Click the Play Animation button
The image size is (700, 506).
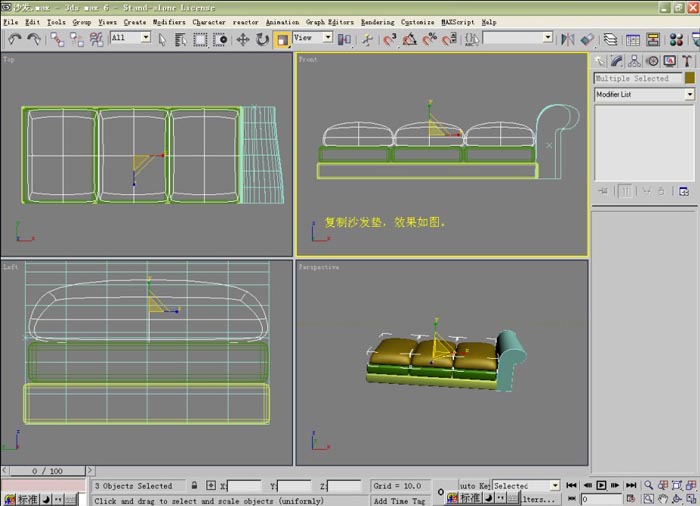[x=601, y=485]
